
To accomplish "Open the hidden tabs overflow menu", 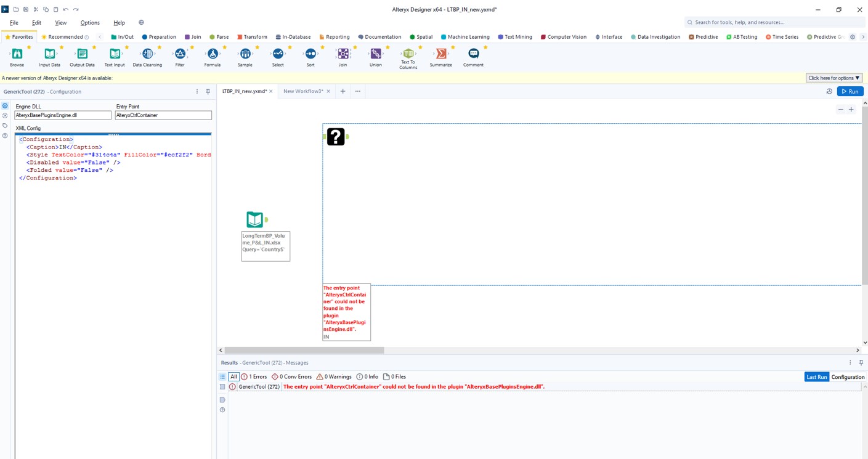I will click(x=357, y=91).
